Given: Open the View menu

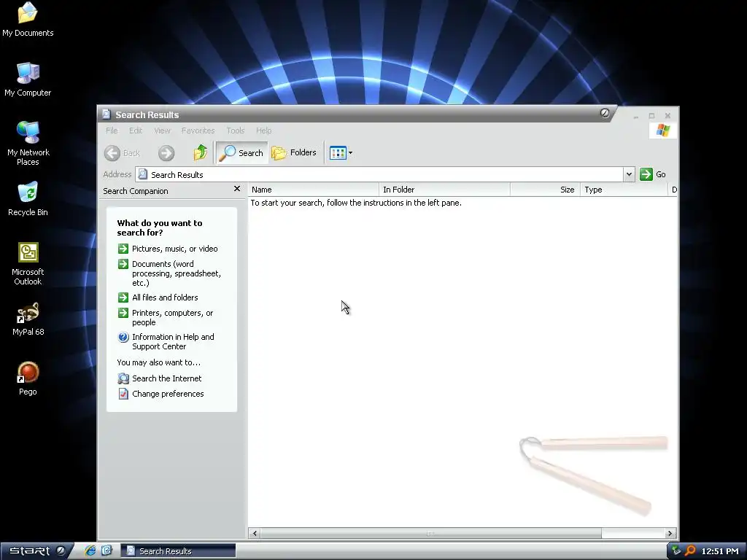Looking at the screenshot, I should (162, 131).
